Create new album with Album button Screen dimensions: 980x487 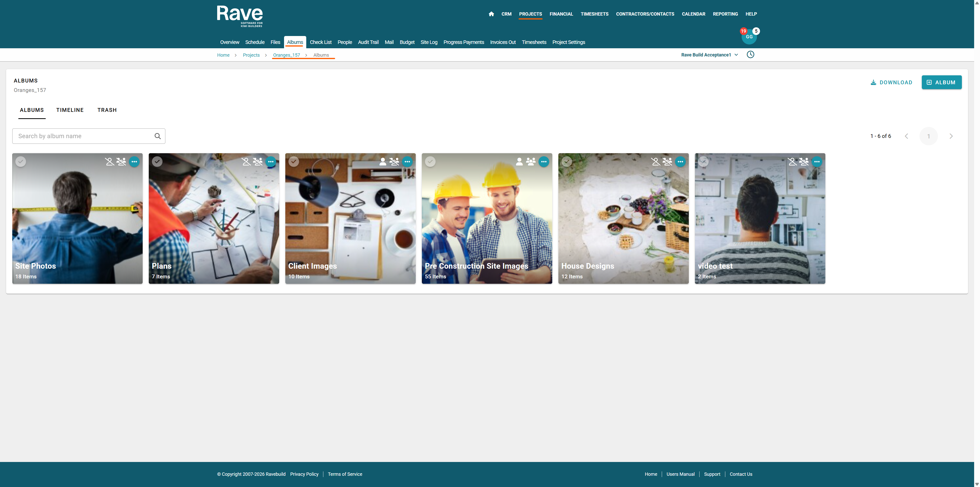[941, 82]
